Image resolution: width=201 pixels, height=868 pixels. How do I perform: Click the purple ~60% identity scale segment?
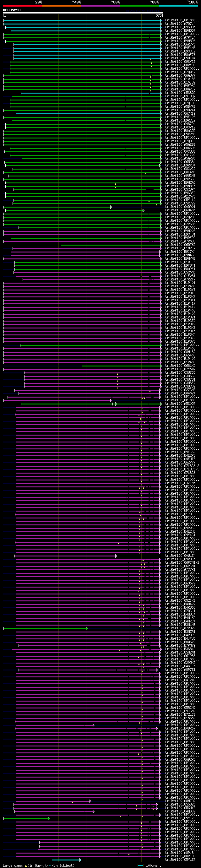(x=100, y=6)
